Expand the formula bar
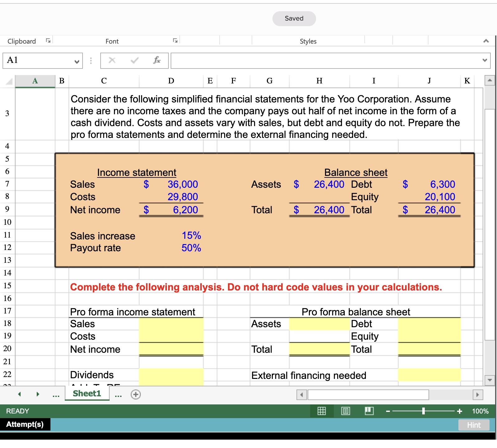 coord(485,60)
